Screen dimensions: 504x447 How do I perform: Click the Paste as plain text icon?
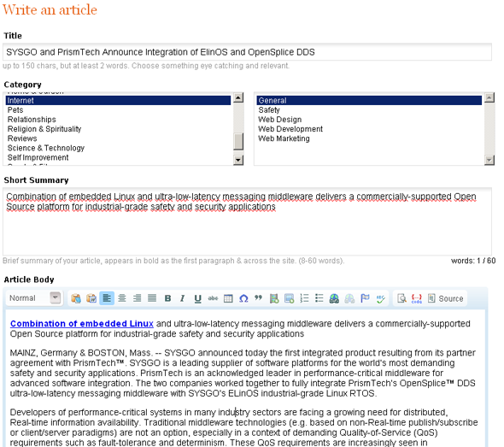point(76,298)
